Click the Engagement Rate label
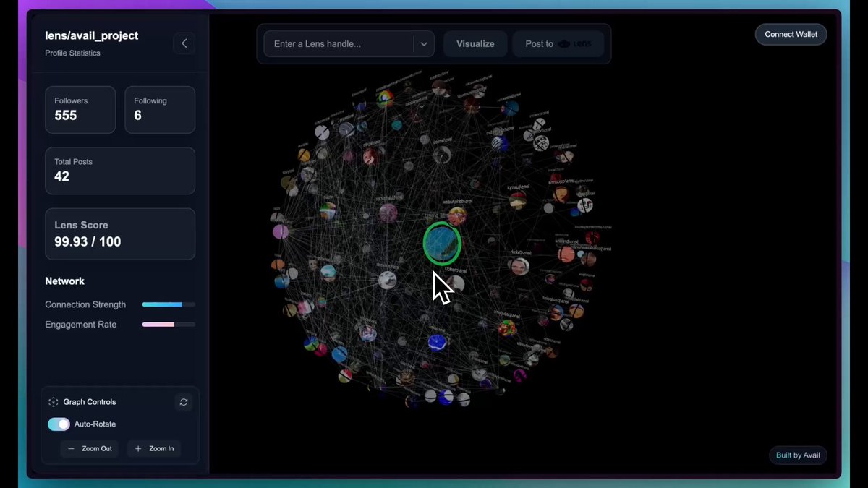 (81, 325)
